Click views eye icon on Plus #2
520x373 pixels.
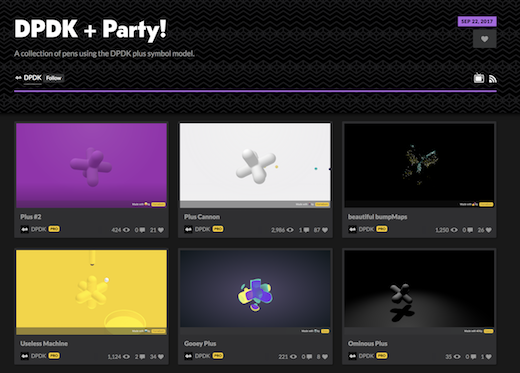pyautogui.click(x=126, y=230)
